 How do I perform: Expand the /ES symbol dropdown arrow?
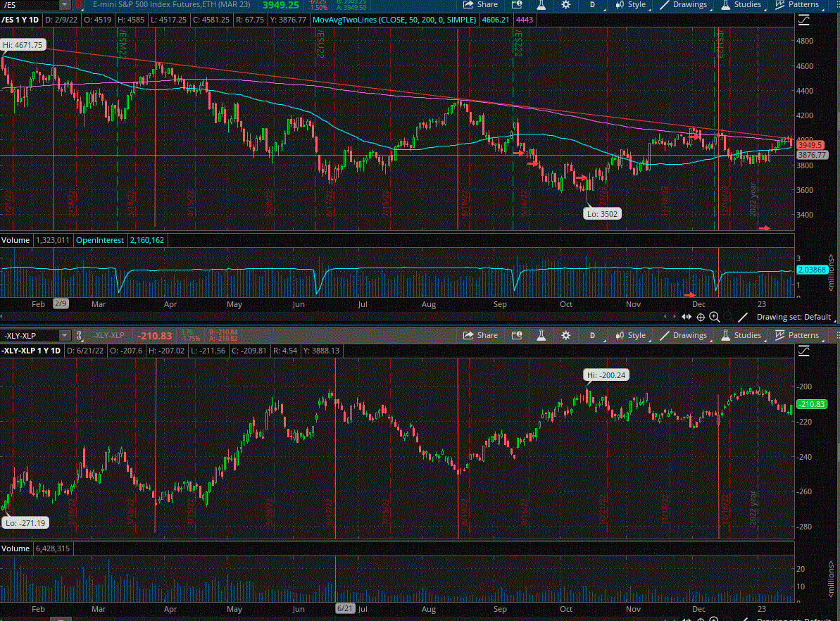[x=64, y=5]
